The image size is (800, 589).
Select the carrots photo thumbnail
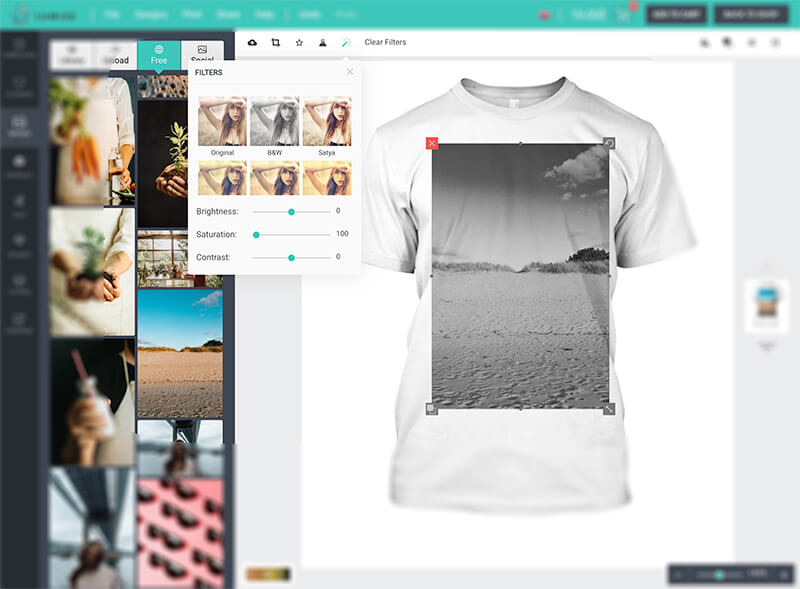click(92, 141)
